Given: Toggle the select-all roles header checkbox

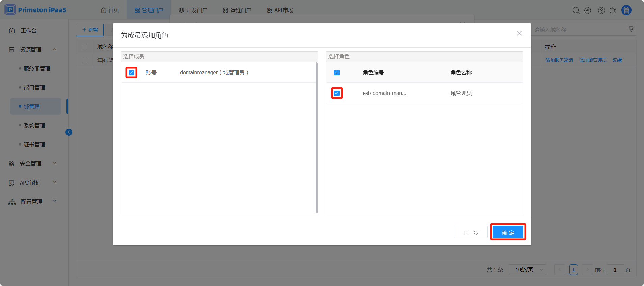Looking at the screenshot, I should pos(337,73).
